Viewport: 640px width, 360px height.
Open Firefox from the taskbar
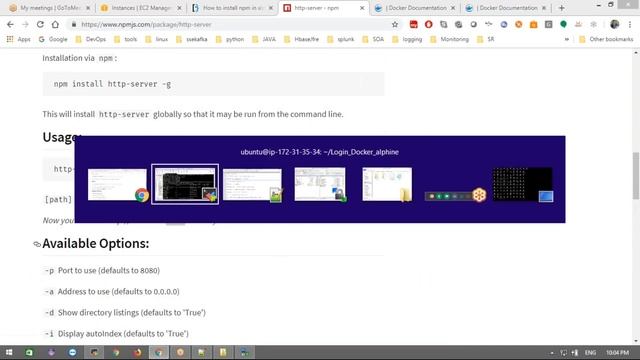[x=137, y=352]
